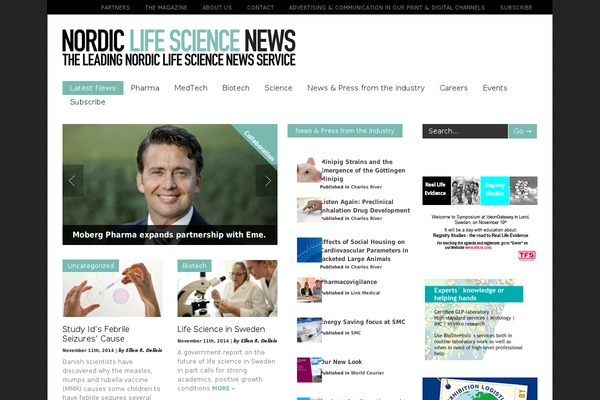Click the thumbnail beside Energy Saving focus at SMC
The height and width of the screenshot is (400, 600).
point(309,330)
